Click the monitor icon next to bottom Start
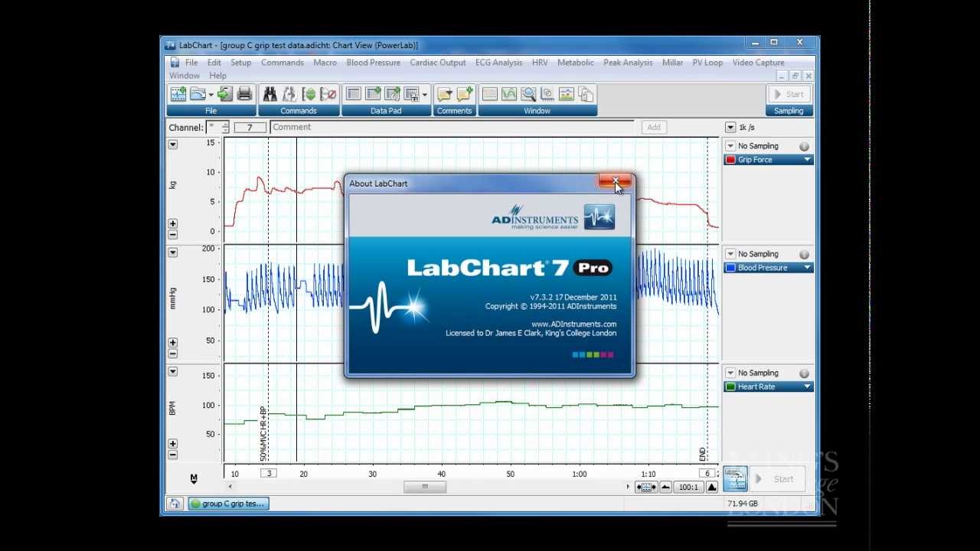Image resolution: width=980 pixels, height=551 pixels. (735, 478)
